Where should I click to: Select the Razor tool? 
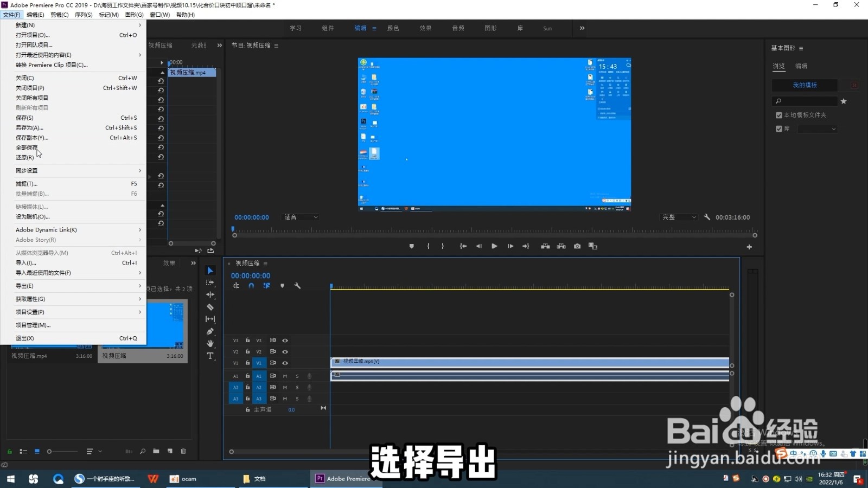click(x=210, y=307)
